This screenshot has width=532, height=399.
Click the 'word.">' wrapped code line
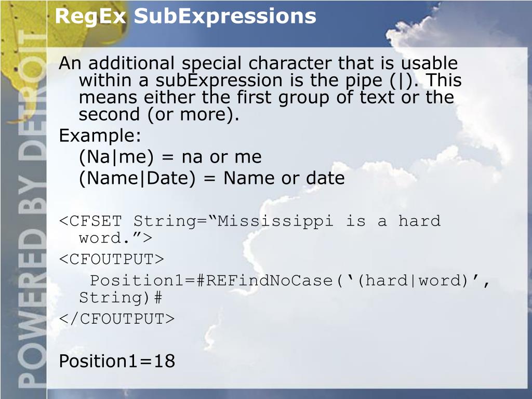(115, 237)
